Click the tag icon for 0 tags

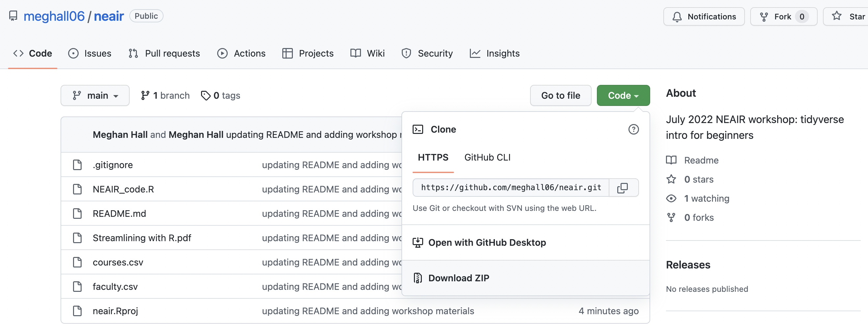click(205, 96)
